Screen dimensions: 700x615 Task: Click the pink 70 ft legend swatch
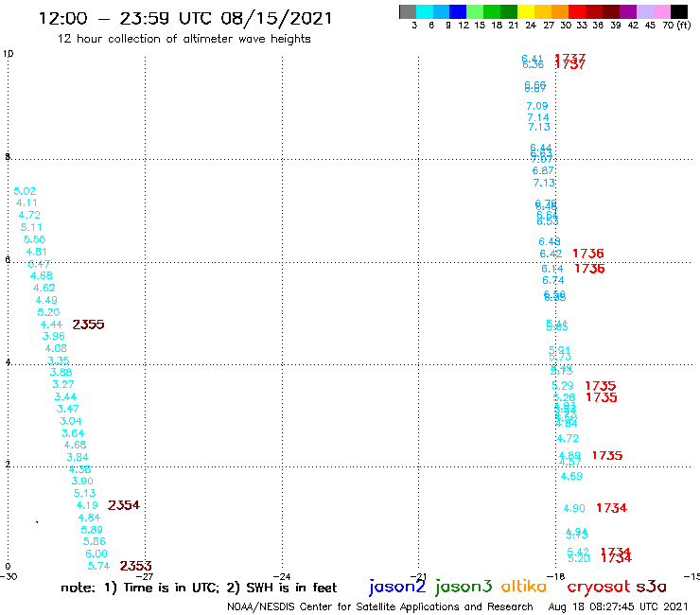[661, 11]
